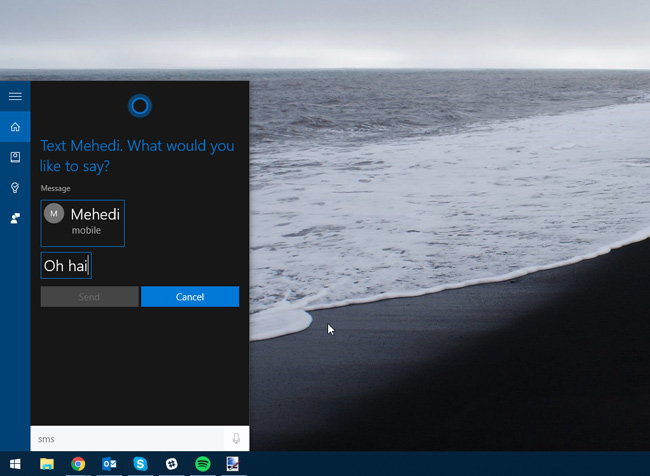
Task: Open the Snipping Tool taskbar icon
Action: (233, 464)
